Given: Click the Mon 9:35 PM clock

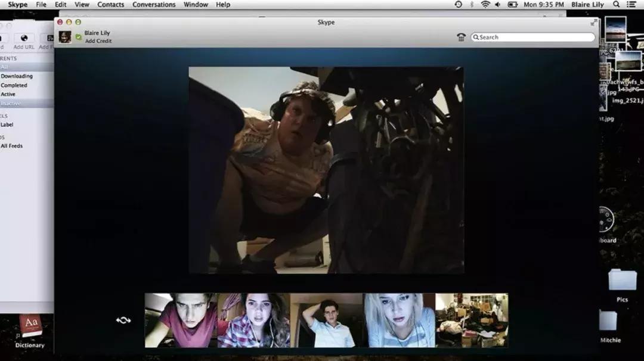Looking at the screenshot, I should click(x=543, y=5).
